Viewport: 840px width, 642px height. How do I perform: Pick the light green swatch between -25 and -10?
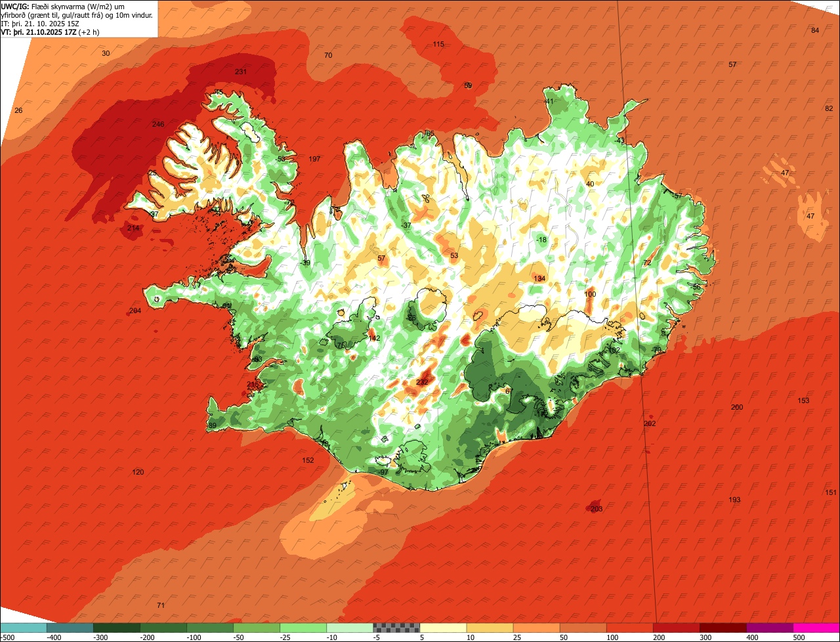click(303, 628)
